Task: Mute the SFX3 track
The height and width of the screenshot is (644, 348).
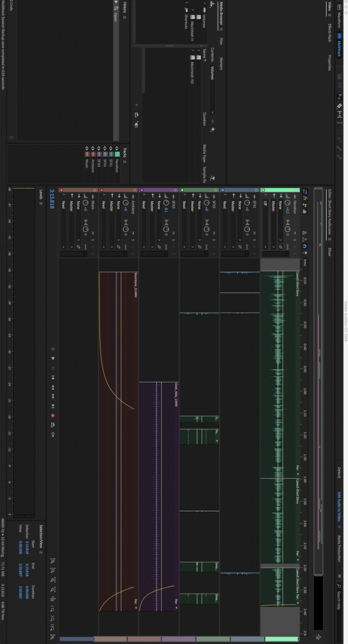Action: pos(174,233)
